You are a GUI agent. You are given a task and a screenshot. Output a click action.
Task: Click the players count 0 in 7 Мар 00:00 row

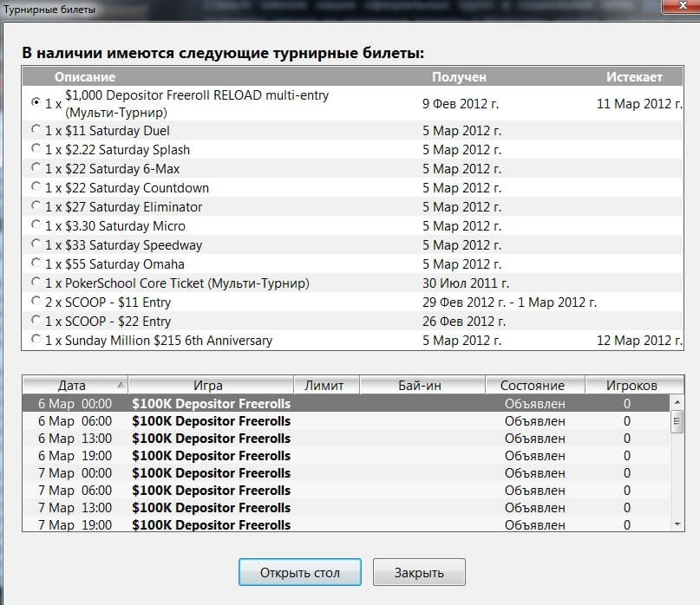(x=627, y=473)
